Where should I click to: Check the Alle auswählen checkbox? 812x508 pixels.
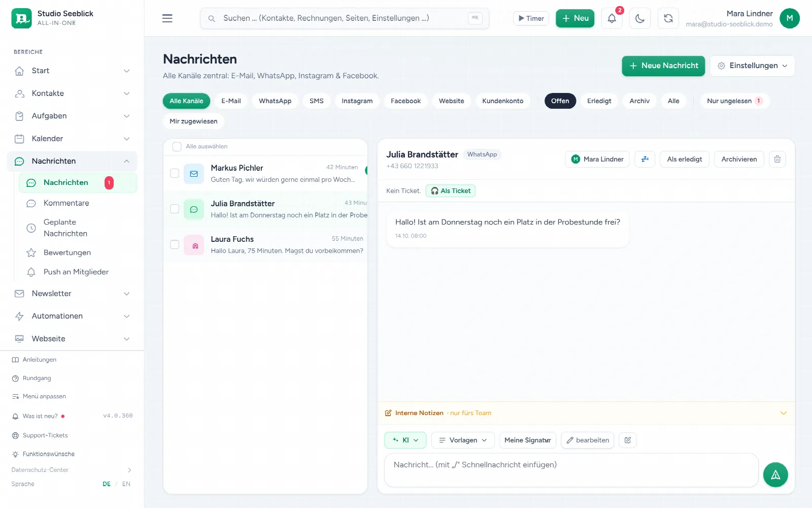click(177, 146)
